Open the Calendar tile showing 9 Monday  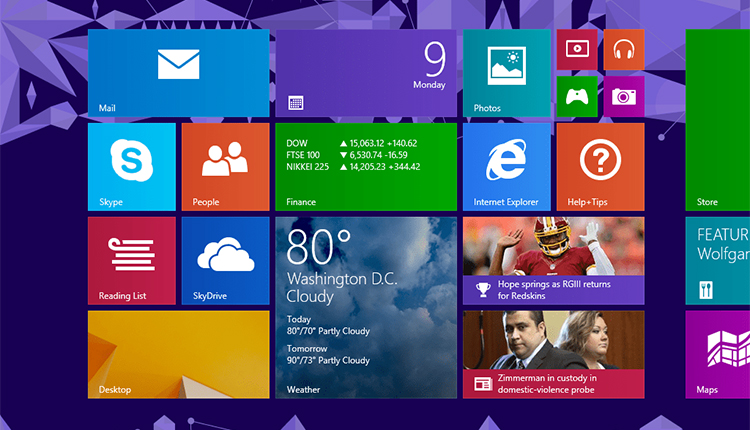pyautogui.click(x=366, y=73)
